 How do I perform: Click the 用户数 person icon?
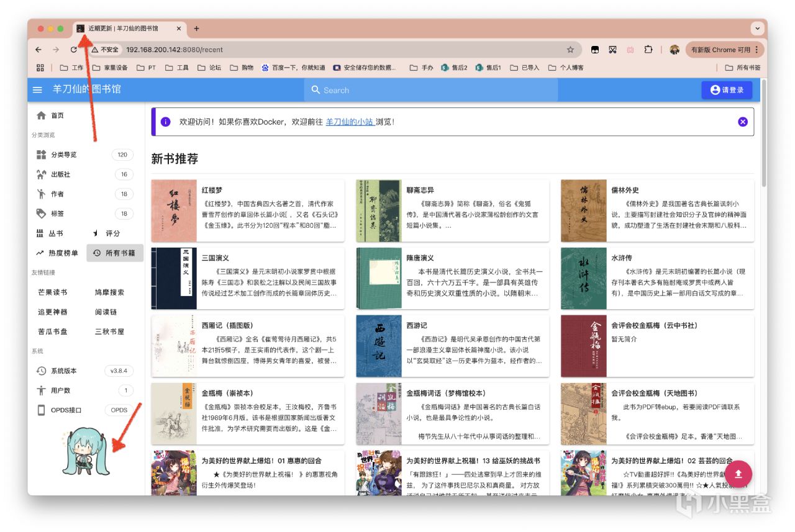[x=41, y=390]
